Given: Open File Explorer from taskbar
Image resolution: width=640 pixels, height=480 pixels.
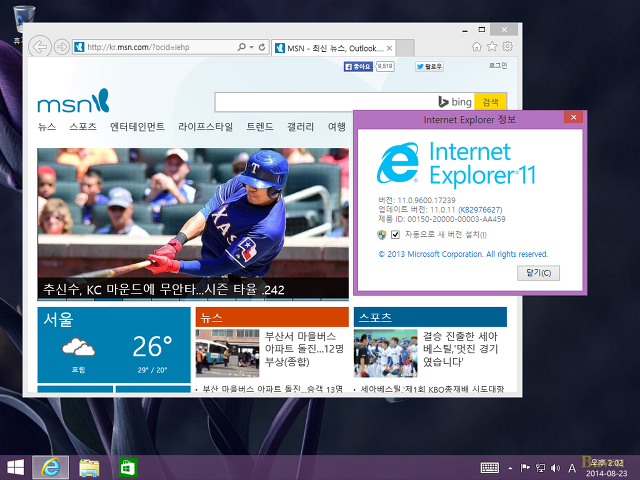Looking at the screenshot, I should click(89, 468).
